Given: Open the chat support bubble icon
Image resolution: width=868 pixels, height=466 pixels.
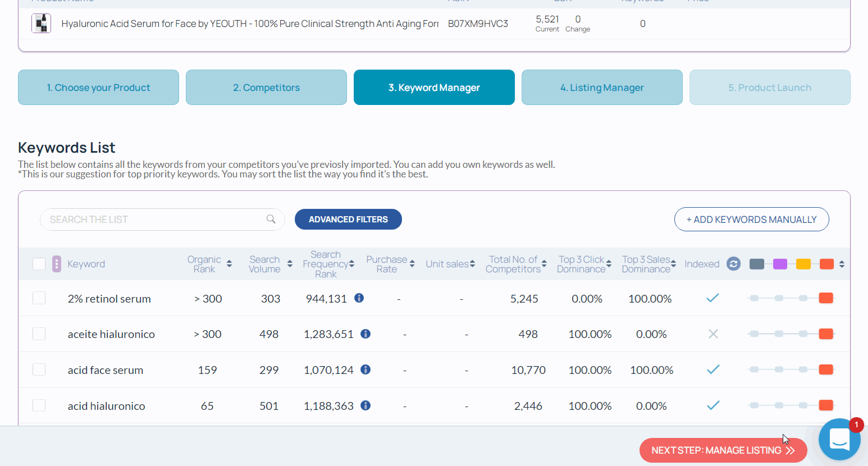Looking at the screenshot, I should point(839,439).
